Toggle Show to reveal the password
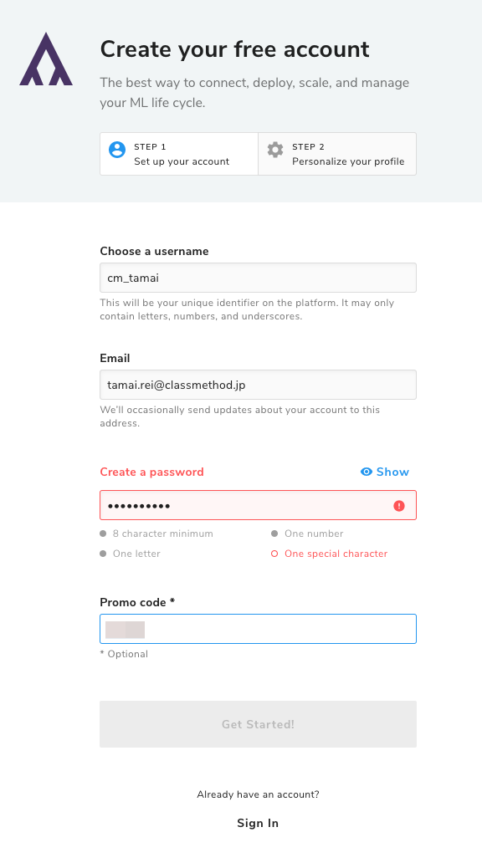 click(386, 472)
